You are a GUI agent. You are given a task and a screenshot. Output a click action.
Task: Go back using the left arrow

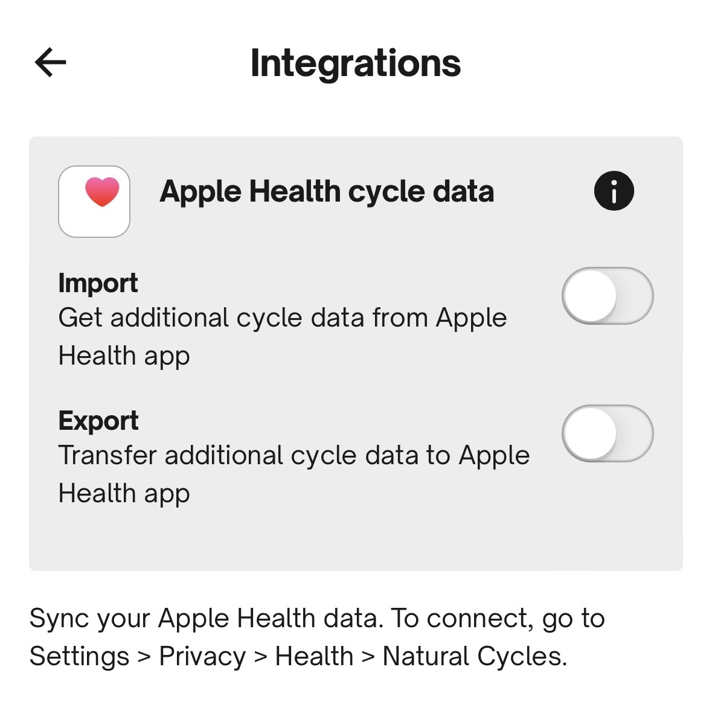point(51,62)
